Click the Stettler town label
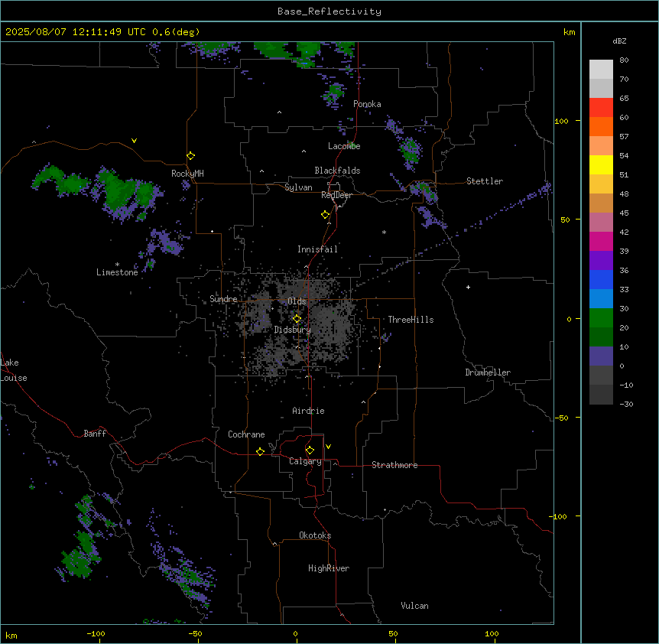Viewport: 659px width, 644px height. click(484, 181)
